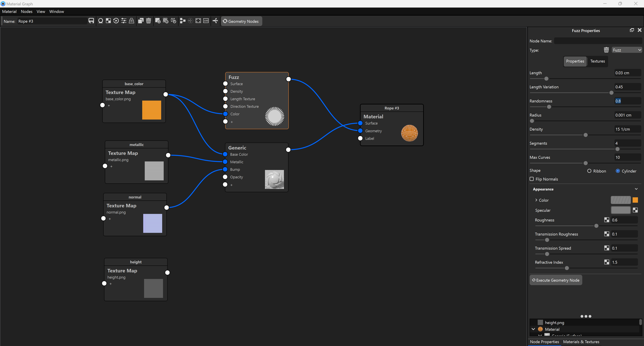
Task: Open the Nodes menu
Action: 26,12
